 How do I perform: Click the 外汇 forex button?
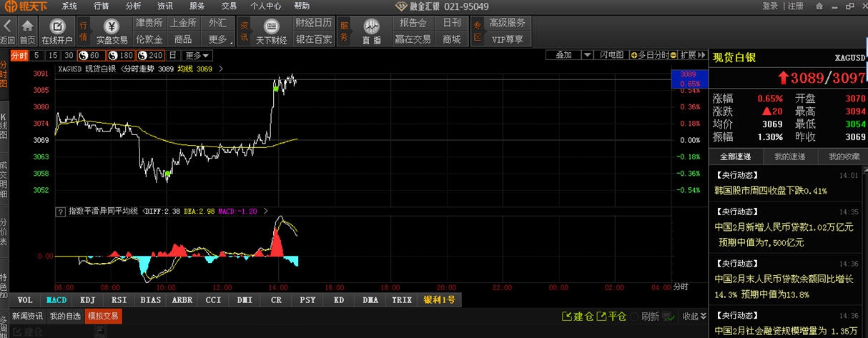point(217,23)
